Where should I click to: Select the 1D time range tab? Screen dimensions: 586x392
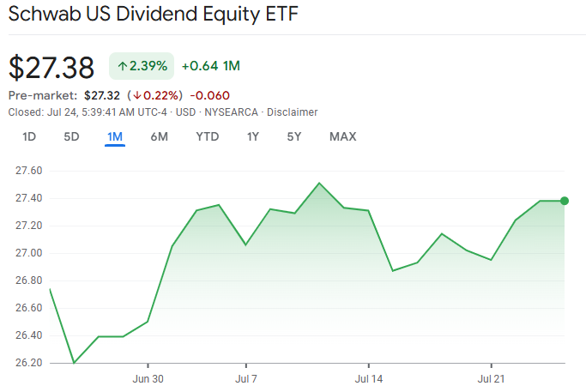click(x=29, y=136)
